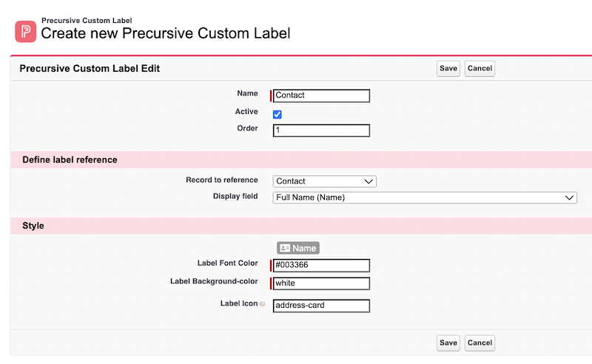The image size is (592, 364).
Task: Click the Precursive Custom Label Edit heading
Action: 90,68
